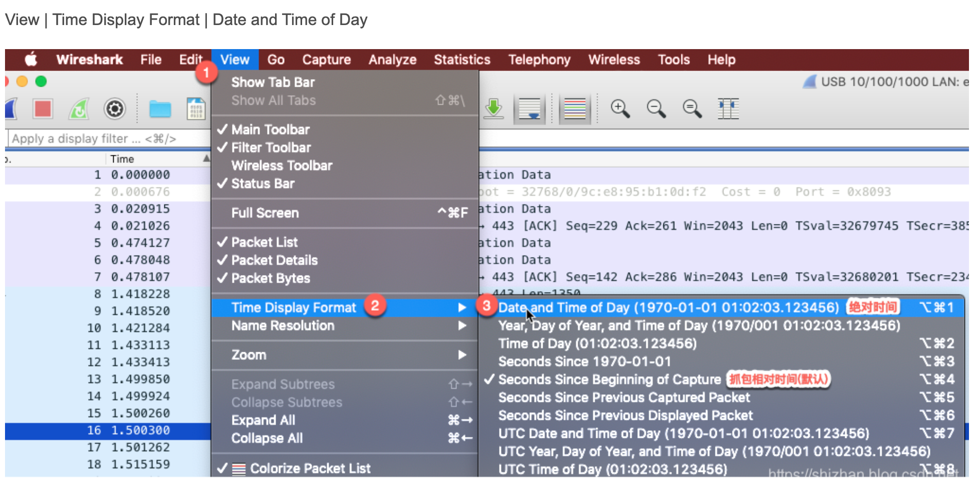Image resolution: width=980 pixels, height=488 pixels.
Task: Select packet 1 at time 0.000000
Action: click(108, 175)
